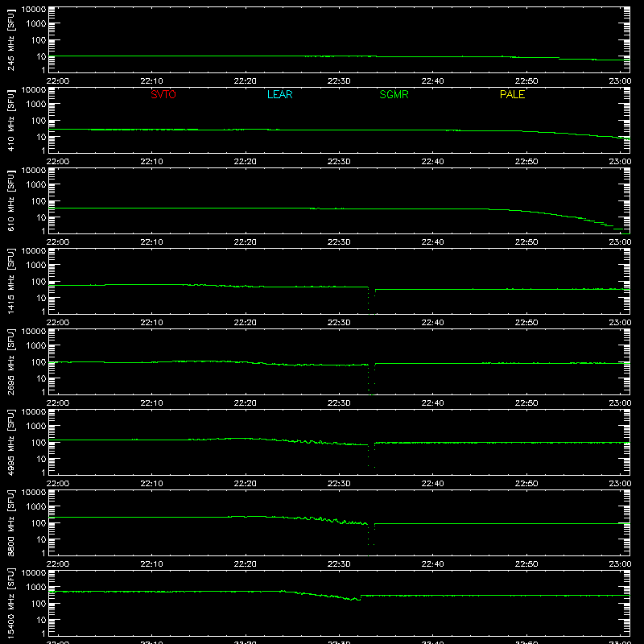
Task: Select the 610 MHz [SFU] axis title
Action: click(x=10, y=200)
